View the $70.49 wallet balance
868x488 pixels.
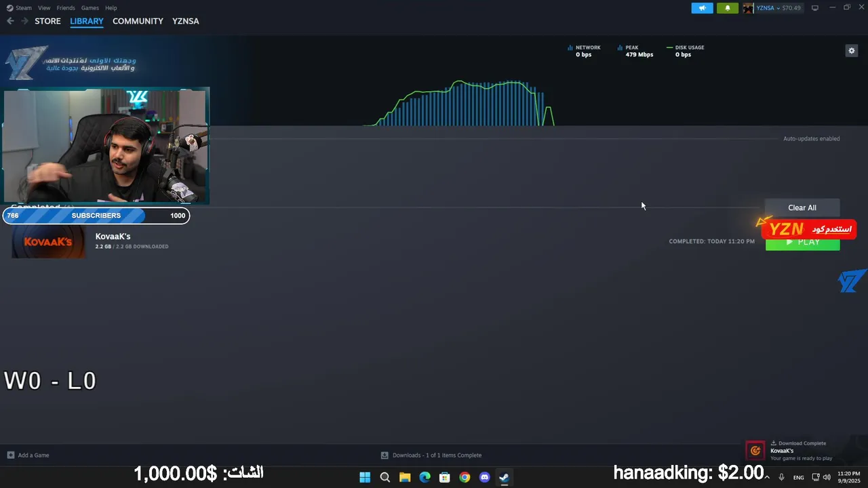(x=791, y=8)
